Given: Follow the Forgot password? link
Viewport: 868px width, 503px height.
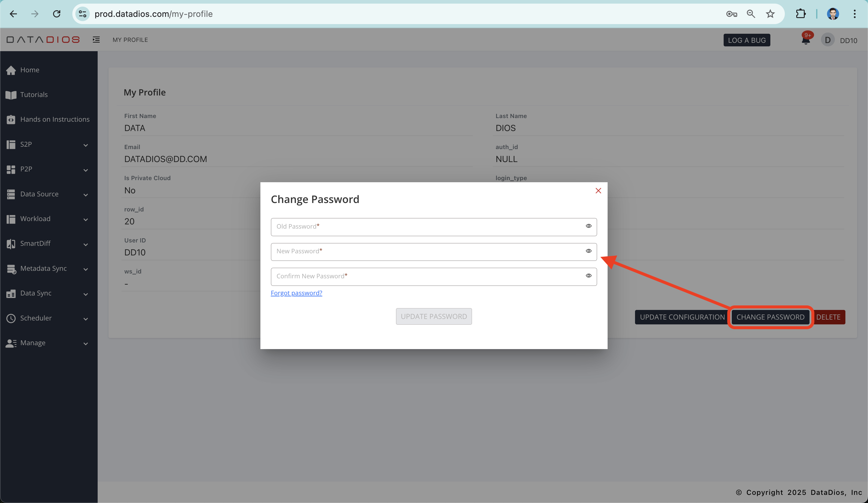Looking at the screenshot, I should pyautogui.click(x=296, y=293).
